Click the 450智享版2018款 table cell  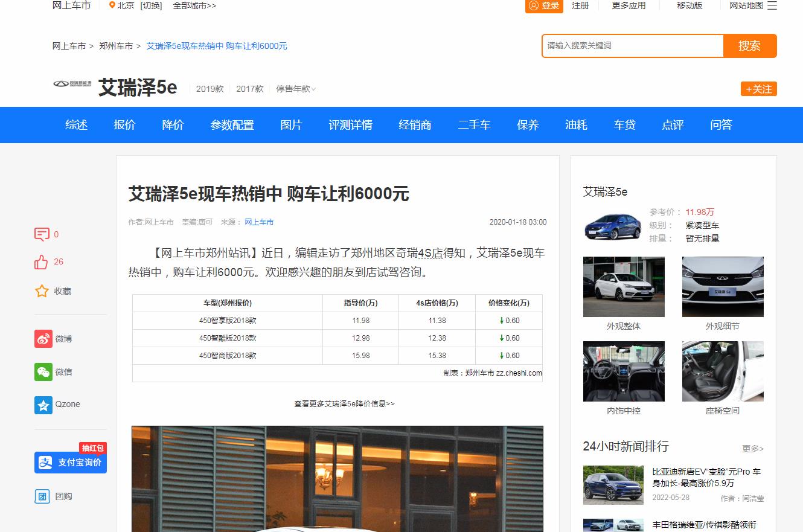(x=228, y=321)
